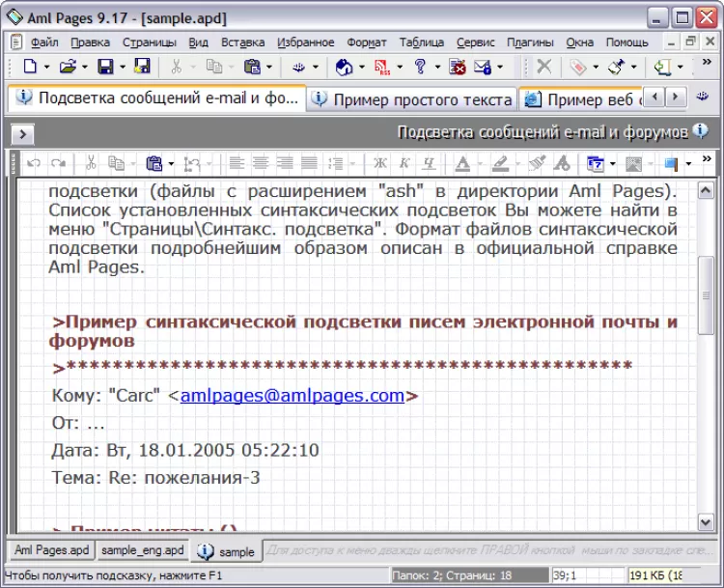Click the tree icon in main toolbar
The width and height of the screenshot is (724, 588).
298,67
